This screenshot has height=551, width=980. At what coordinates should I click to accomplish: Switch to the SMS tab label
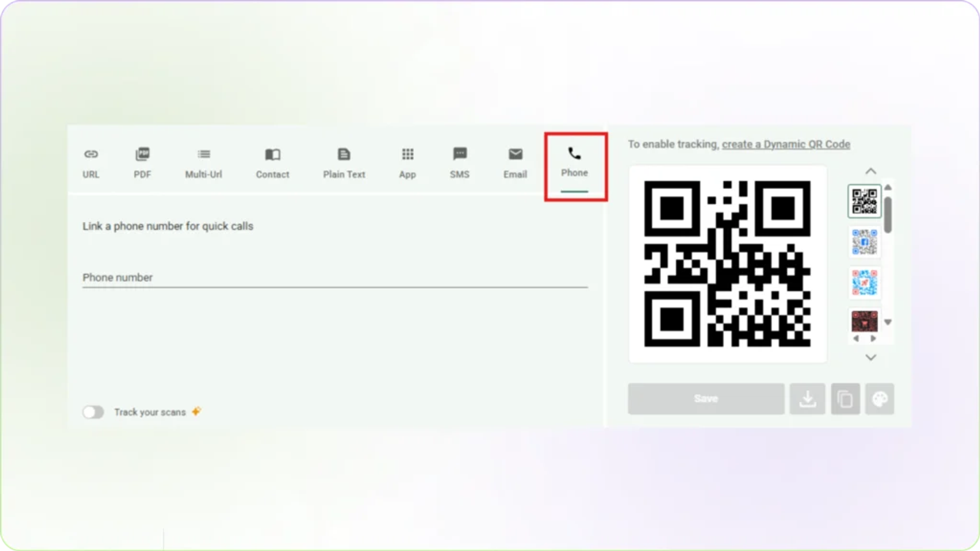pos(459,174)
